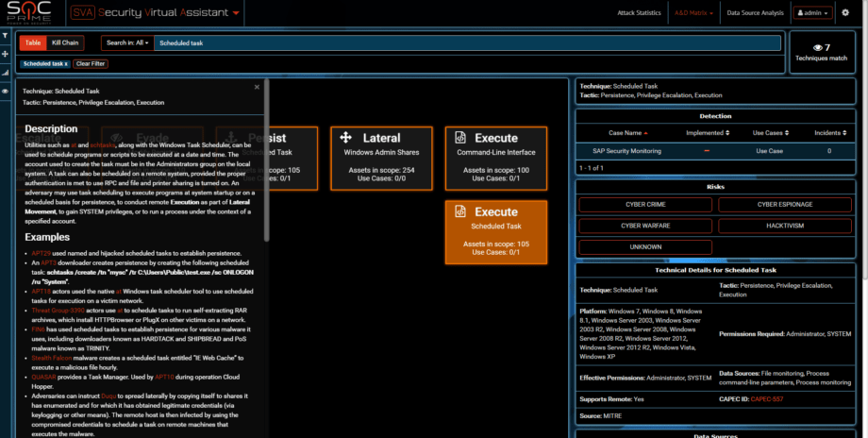This screenshot has width=868, height=438.
Task: Click the filter funnel icon in left sidebar
Action: [6, 35]
